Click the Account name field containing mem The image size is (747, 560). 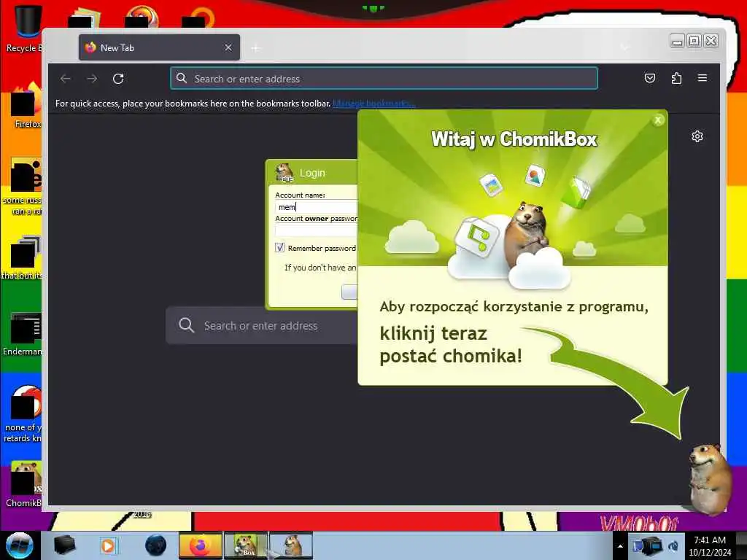(316, 207)
